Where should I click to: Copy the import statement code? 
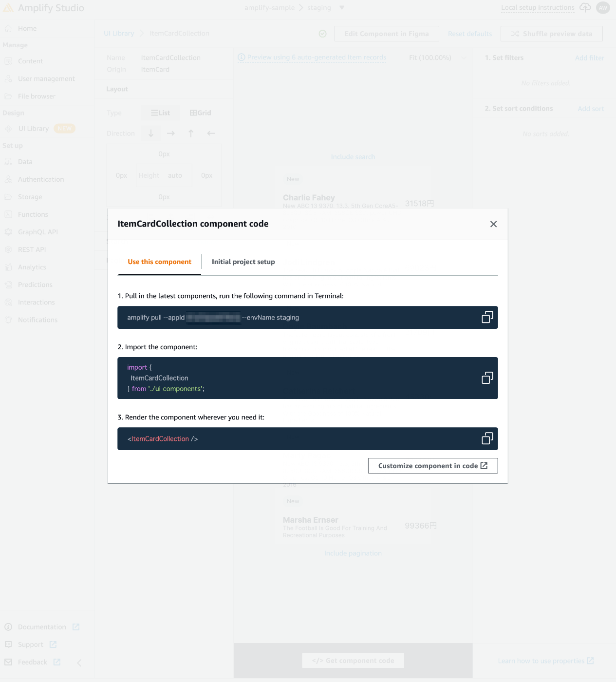tap(487, 378)
